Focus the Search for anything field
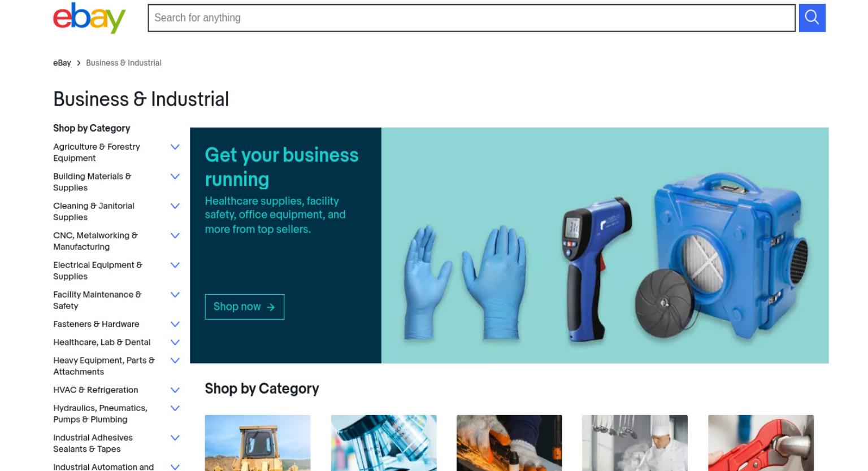 [x=471, y=18]
